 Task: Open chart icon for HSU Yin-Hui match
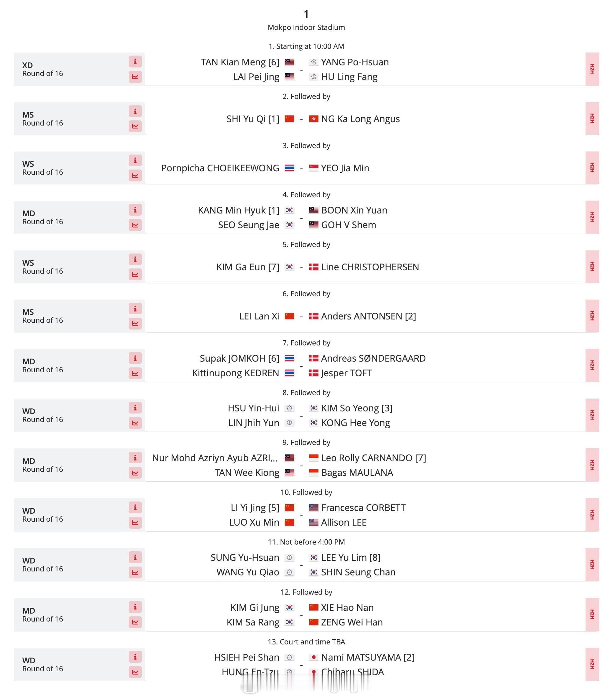(x=135, y=423)
